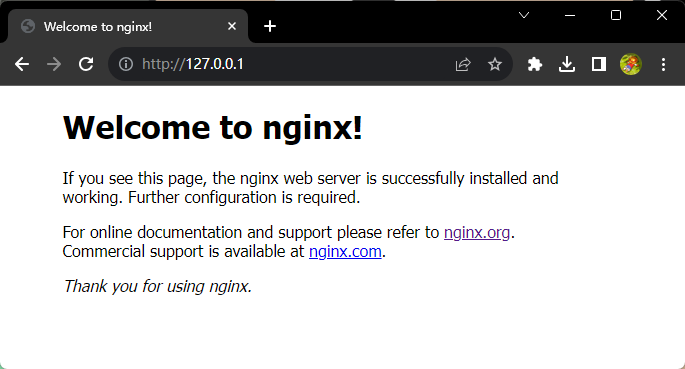Share this page using the share icon
This screenshot has width=685, height=369.
tap(463, 65)
